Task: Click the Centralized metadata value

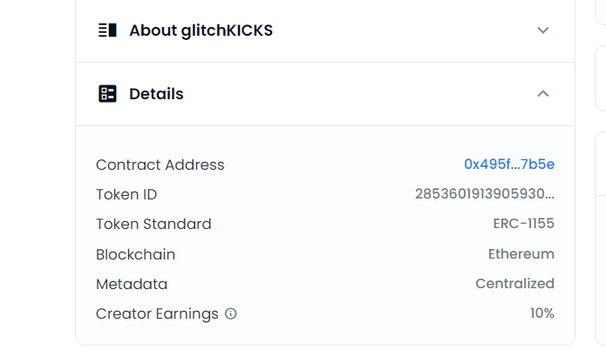Action: (x=514, y=284)
